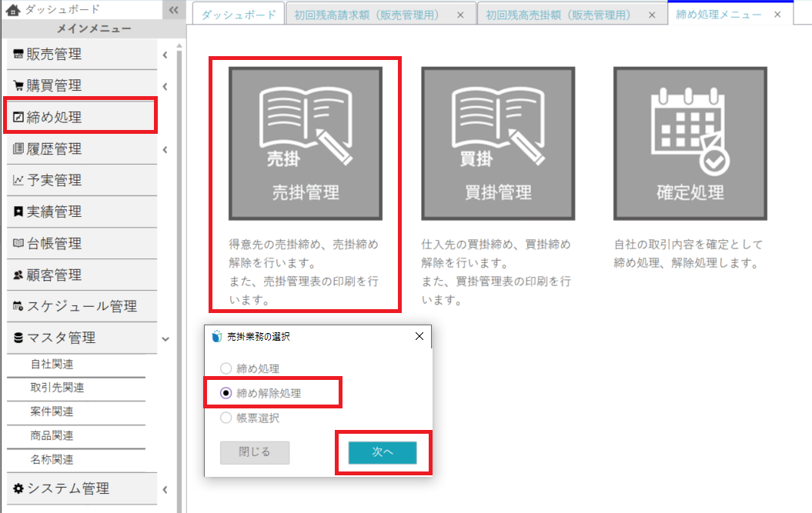812x513 pixels.
Task: Click the 購買管理 cart icon
Action: pyautogui.click(x=18, y=86)
